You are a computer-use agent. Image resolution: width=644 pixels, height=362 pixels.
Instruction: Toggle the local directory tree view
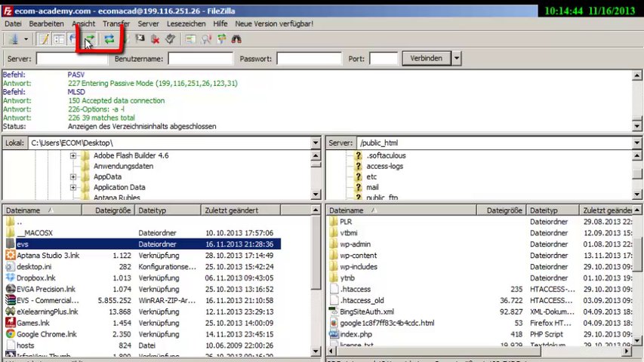click(x=59, y=39)
